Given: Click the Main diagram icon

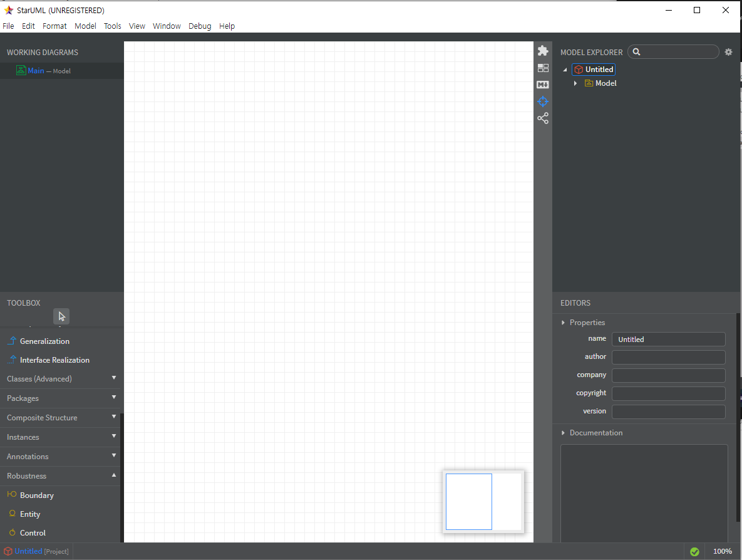Looking at the screenshot, I should pos(21,71).
